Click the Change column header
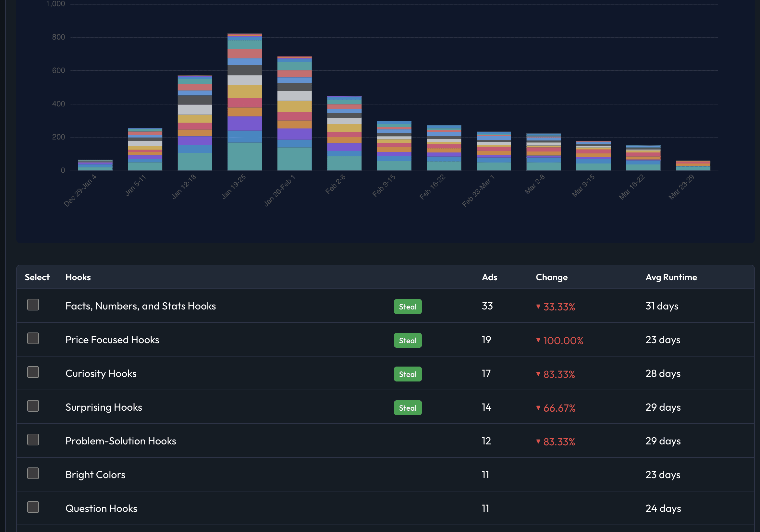Viewport: 760px width, 532px height. coord(551,277)
